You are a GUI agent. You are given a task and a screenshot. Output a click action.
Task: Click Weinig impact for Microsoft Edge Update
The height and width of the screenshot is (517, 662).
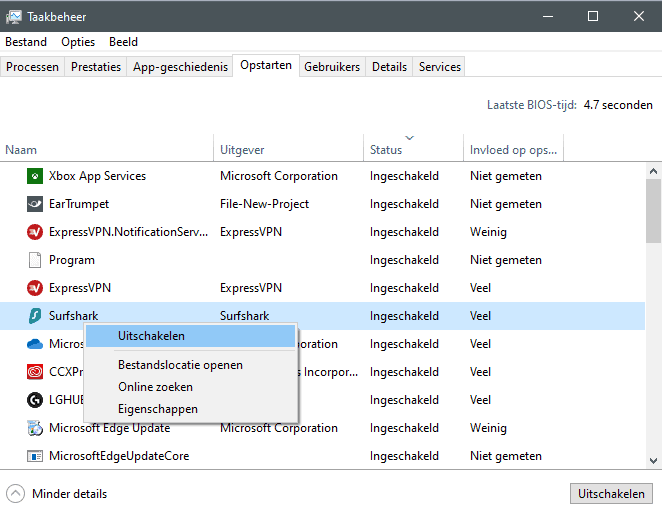[x=488, y=428]
